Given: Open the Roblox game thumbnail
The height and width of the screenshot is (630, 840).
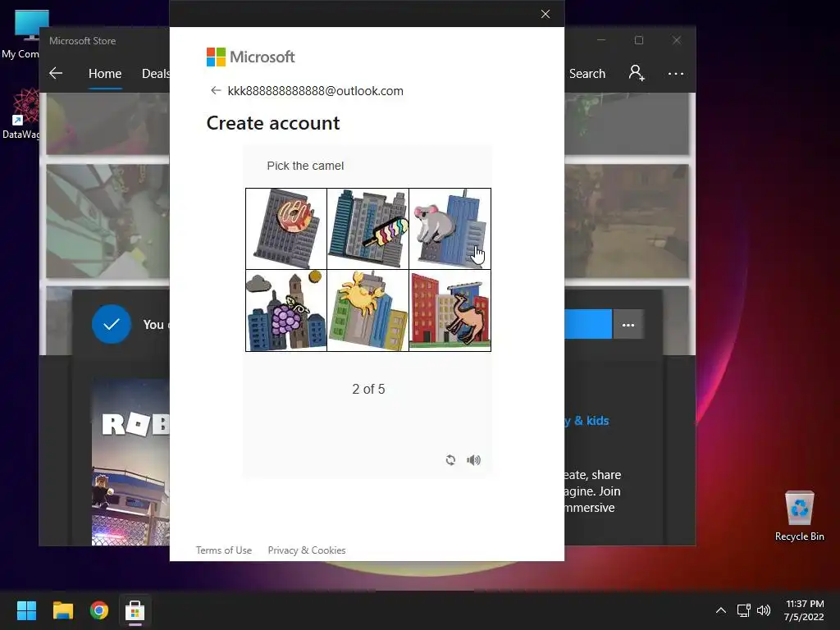Looking at the screenshot, I should [x=130, y=462].
